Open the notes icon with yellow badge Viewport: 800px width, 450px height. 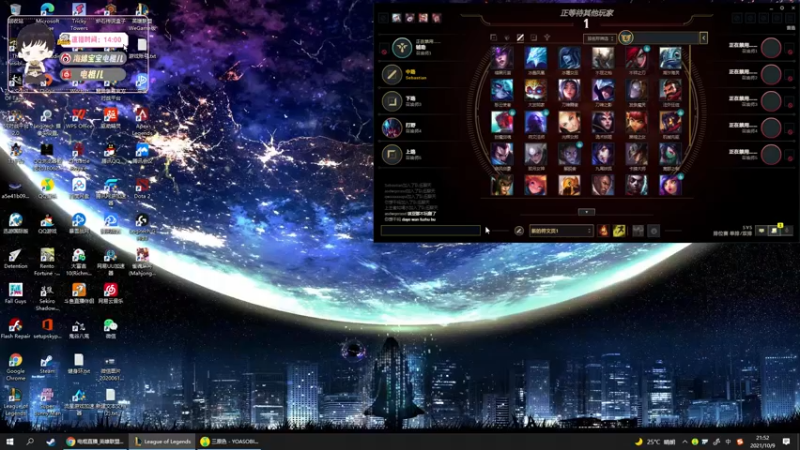tap(774, 231)
